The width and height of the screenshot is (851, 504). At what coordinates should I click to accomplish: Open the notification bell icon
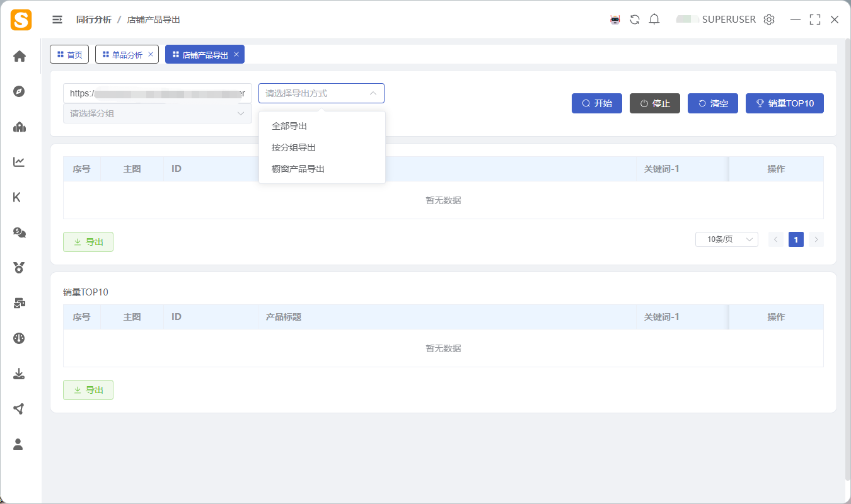[654, 20]
